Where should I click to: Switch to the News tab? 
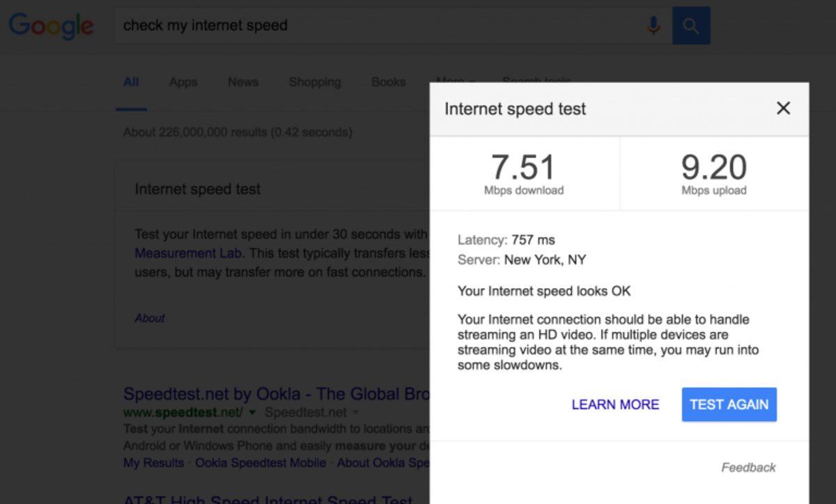pyautogui.click(x=242, y=82)
